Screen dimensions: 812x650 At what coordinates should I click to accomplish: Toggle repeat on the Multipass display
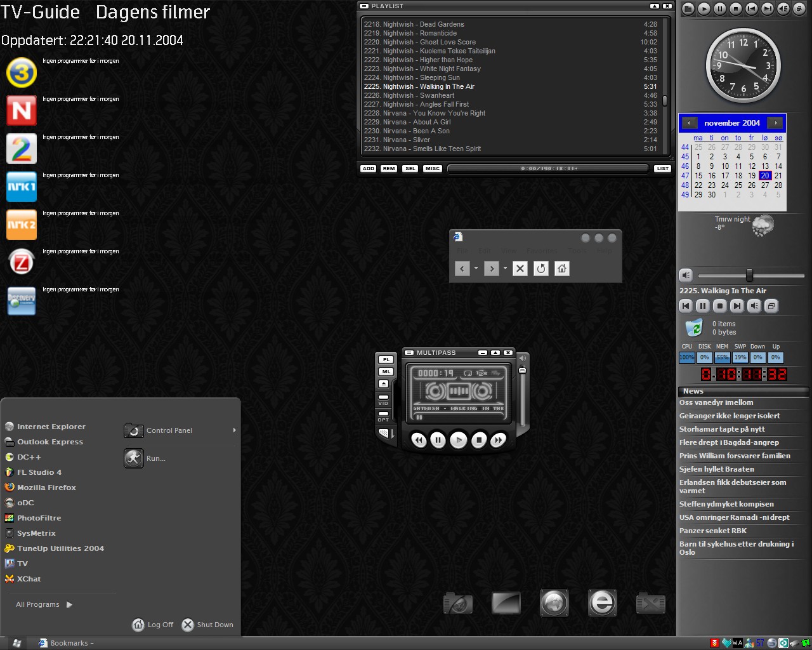coord(468,373)
